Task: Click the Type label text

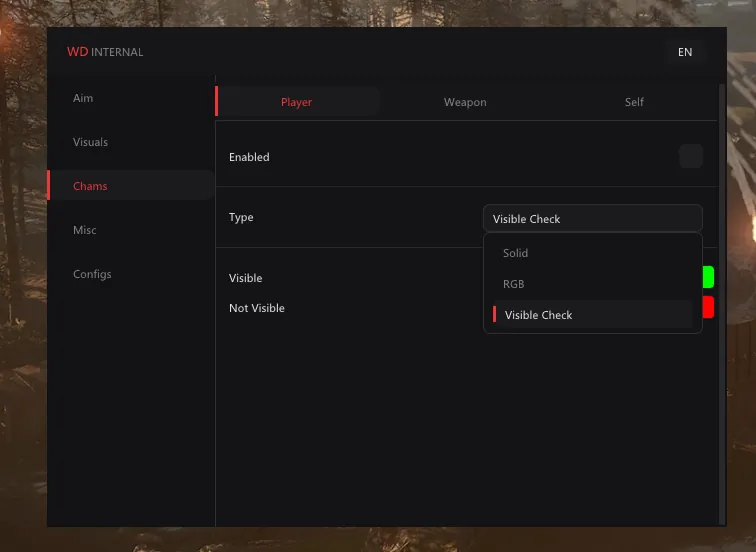Action: 241,217
